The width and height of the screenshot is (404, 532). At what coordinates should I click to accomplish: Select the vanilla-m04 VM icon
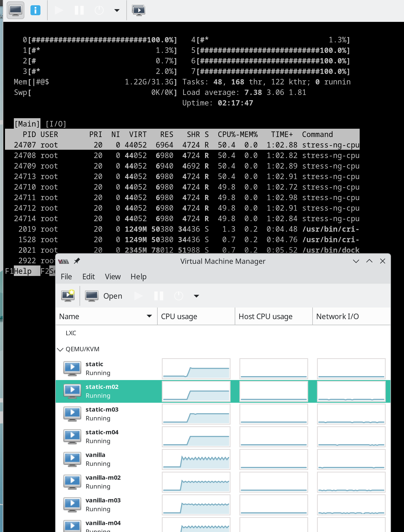72,526
